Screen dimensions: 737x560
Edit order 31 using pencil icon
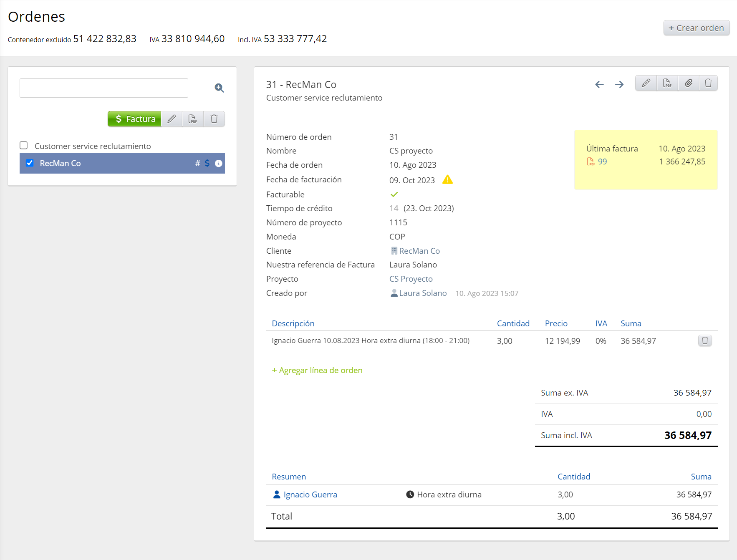[646, 83]
